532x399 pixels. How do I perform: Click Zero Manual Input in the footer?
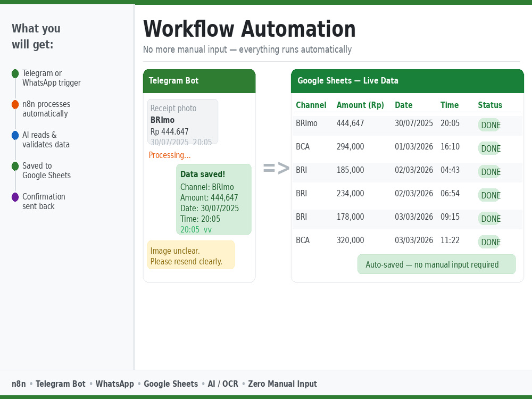[x=282, y=384]
